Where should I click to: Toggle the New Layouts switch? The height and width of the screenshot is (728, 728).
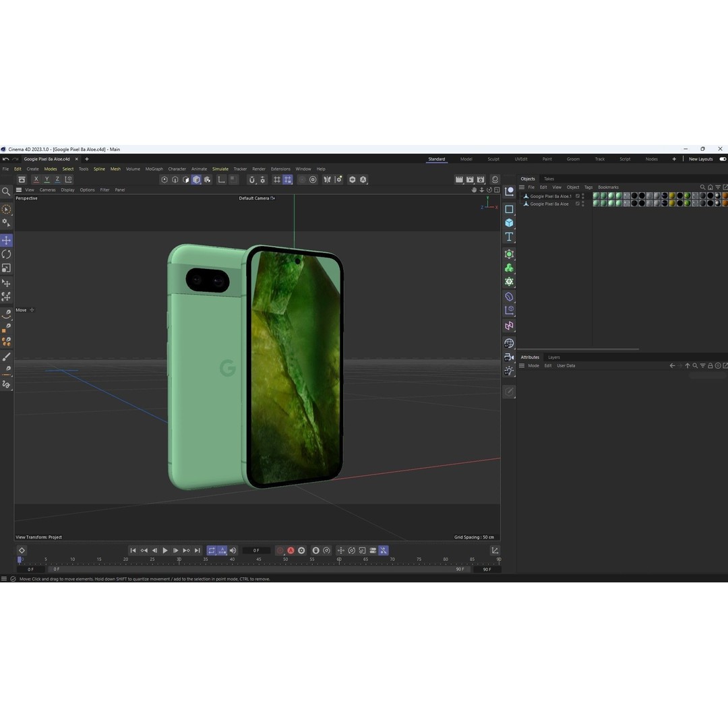[x=723, y=159]
